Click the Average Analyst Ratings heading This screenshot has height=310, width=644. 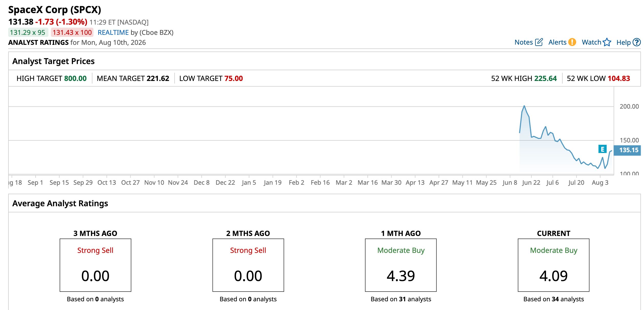click(x=60, y=203)
